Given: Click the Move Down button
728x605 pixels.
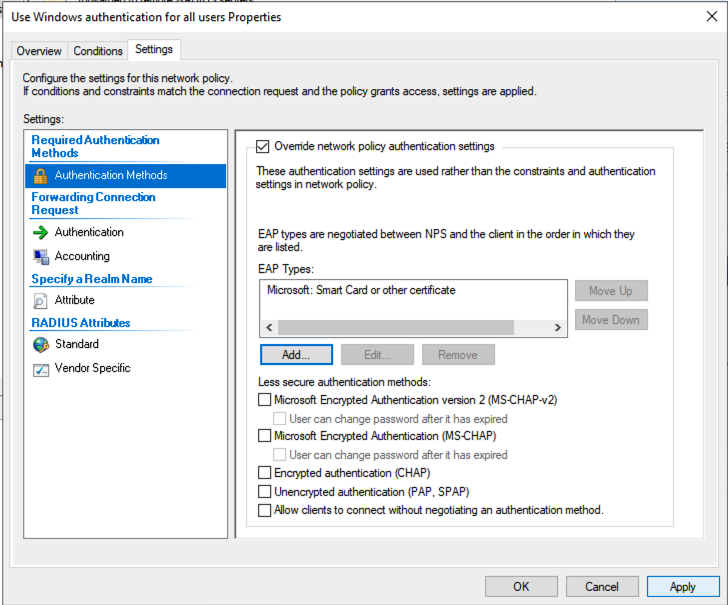Looking at the screenshot, I should pyautogui.click(x=611, y=320).
